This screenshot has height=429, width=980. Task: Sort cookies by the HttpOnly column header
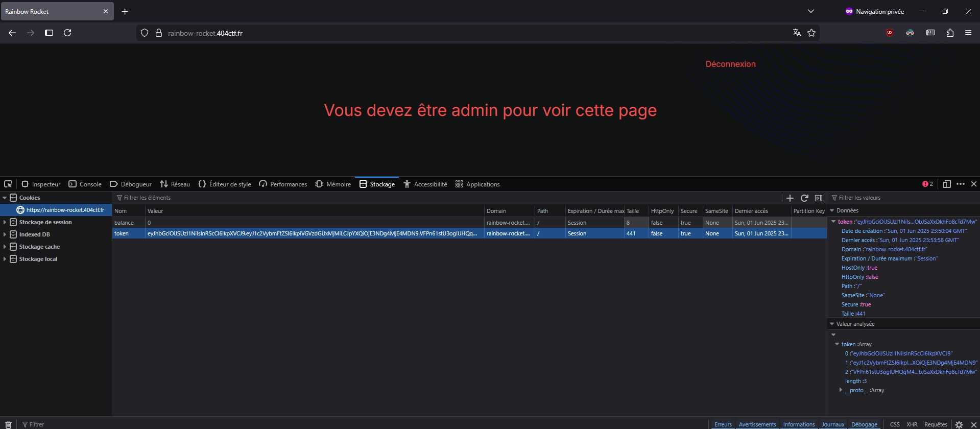click(663, 211)
